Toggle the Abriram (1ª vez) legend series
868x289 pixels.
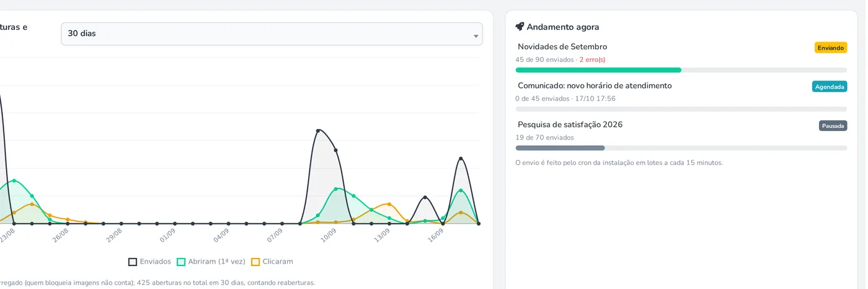pyautogui.click(x=211, y=262)
